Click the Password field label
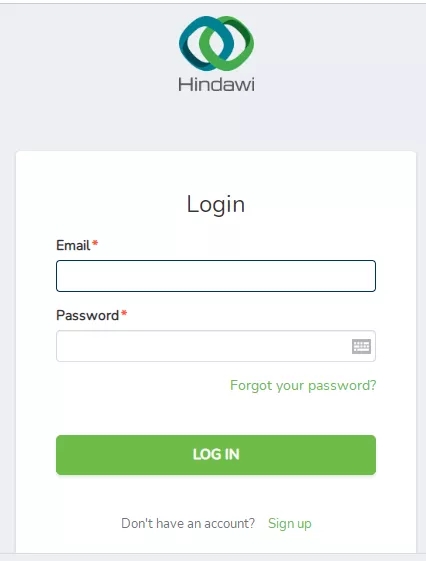Viewport: 426px width, 561px height. tap(87, 315)
